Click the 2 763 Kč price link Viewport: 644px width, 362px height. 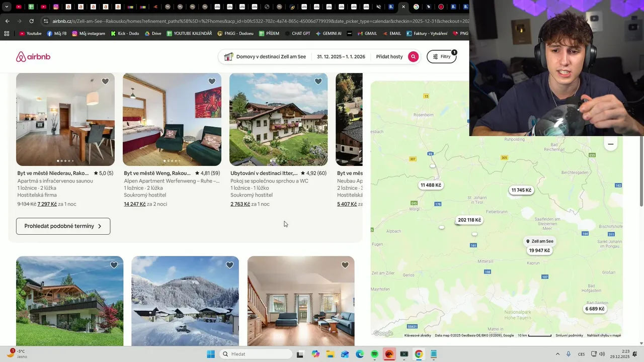240,204
